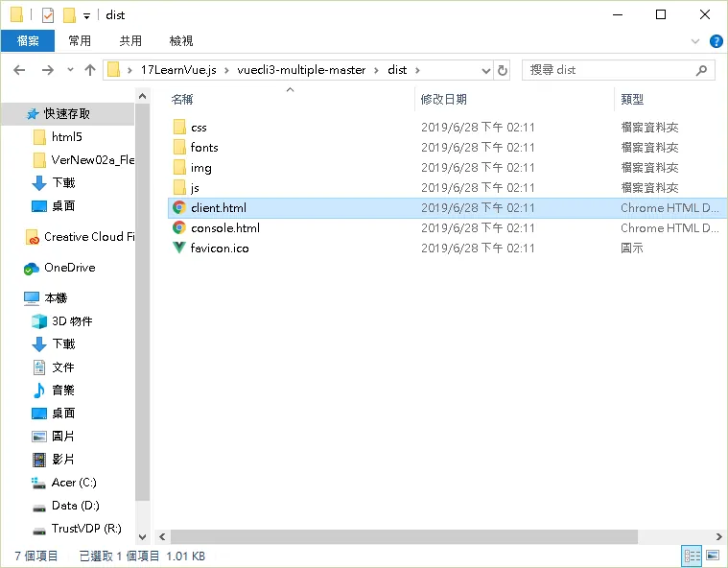This screenshot has width=728, height=568.
Task: Open quick access toolbar customize dropdown
Action: (x=87, y=16)
